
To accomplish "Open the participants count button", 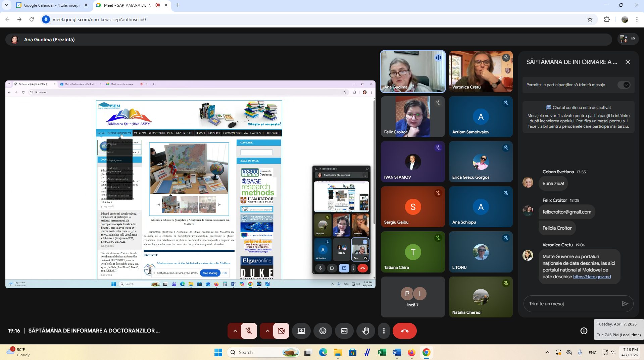I will coord(628,39).
